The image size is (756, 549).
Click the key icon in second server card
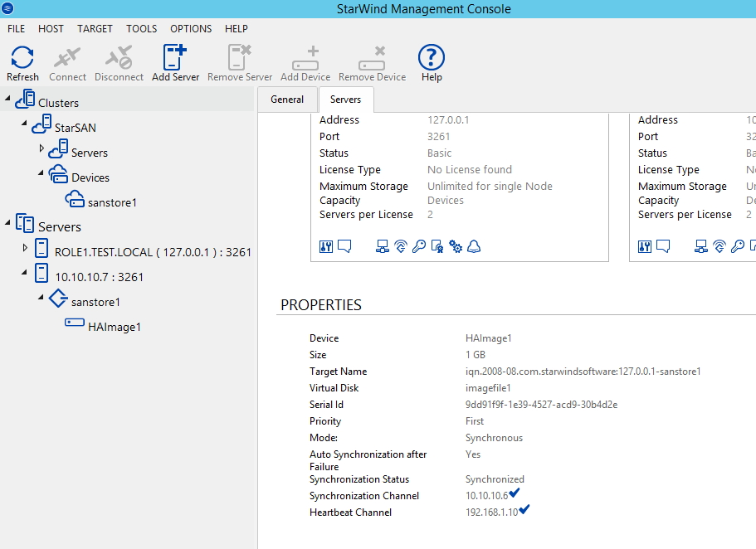click(x=738, y=247)
